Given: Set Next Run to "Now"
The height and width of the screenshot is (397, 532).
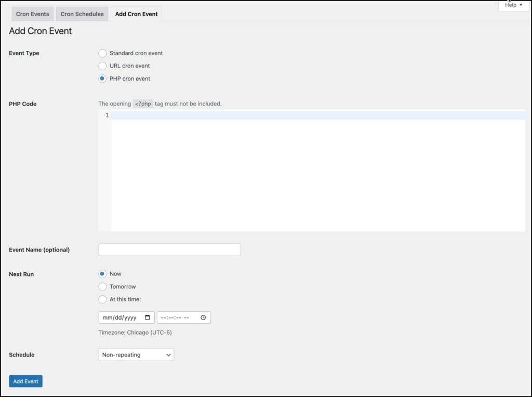Looking at the screenshot, I should (x=102, y=274).
